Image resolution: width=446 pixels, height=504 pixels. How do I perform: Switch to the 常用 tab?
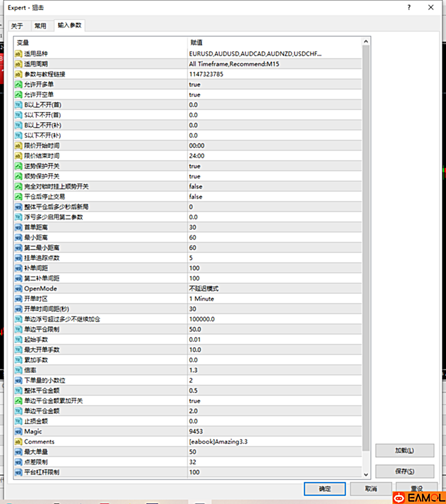[40, 26]
